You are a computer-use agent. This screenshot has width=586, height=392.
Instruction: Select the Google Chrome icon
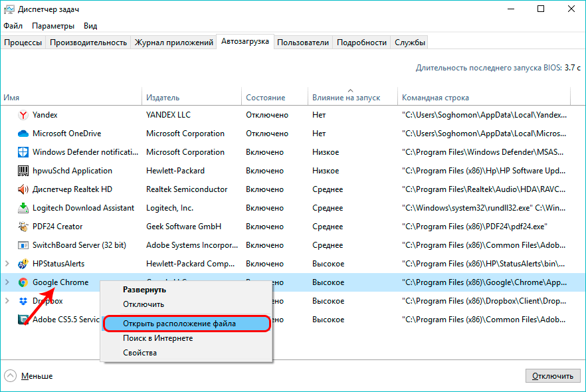click(23, 282)
